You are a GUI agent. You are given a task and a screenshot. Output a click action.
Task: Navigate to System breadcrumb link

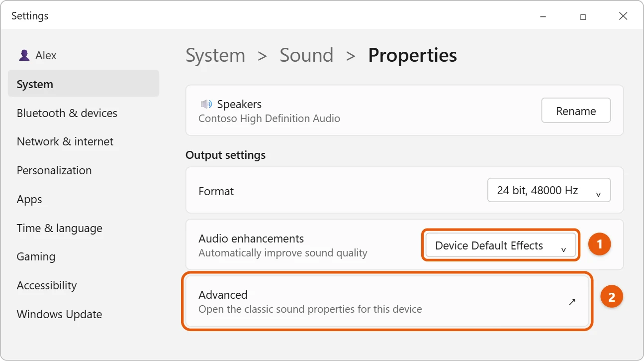215,55
